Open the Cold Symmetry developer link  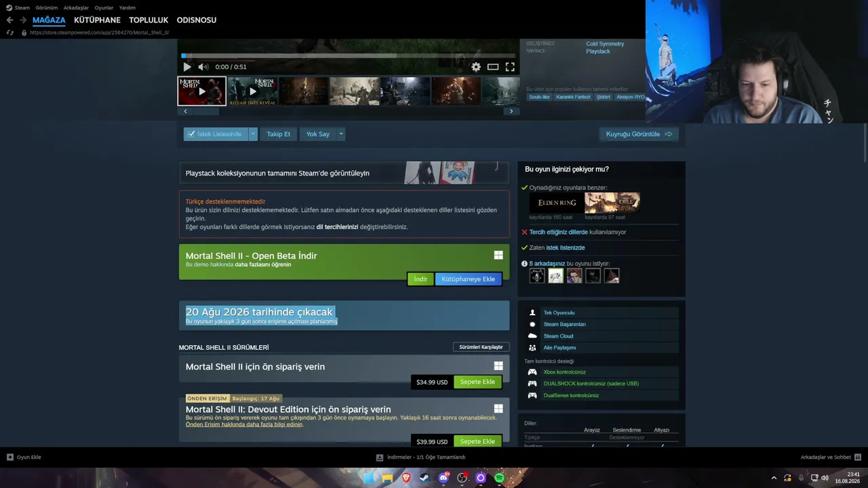(605, 43)
